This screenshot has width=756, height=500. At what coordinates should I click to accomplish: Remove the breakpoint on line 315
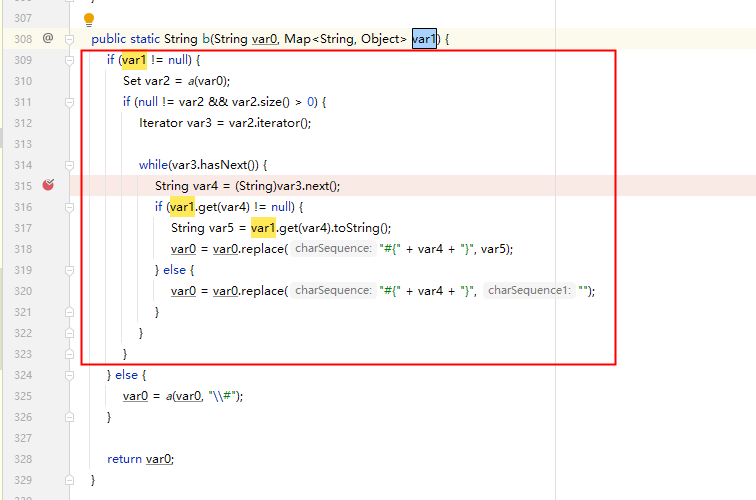tap(48, 185)
